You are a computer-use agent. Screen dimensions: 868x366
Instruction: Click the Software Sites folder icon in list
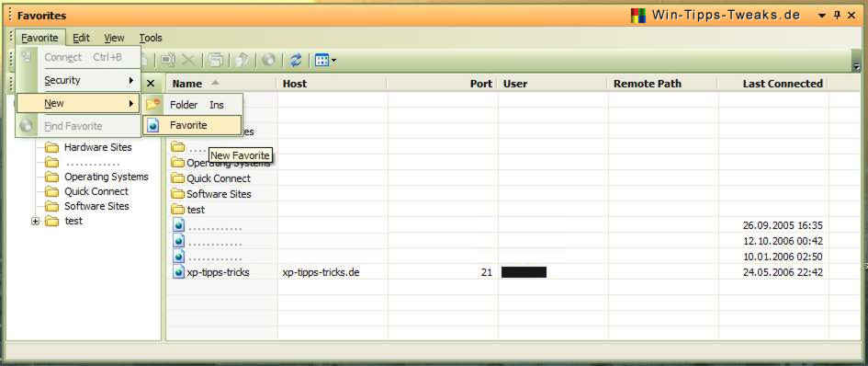177,194
